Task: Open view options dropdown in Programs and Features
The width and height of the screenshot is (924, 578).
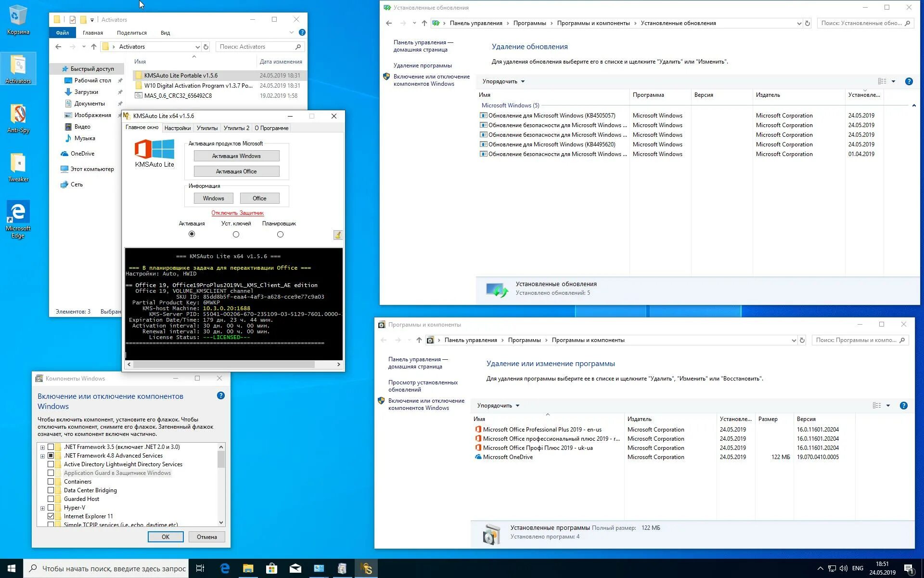Action: tap(888, 406)
